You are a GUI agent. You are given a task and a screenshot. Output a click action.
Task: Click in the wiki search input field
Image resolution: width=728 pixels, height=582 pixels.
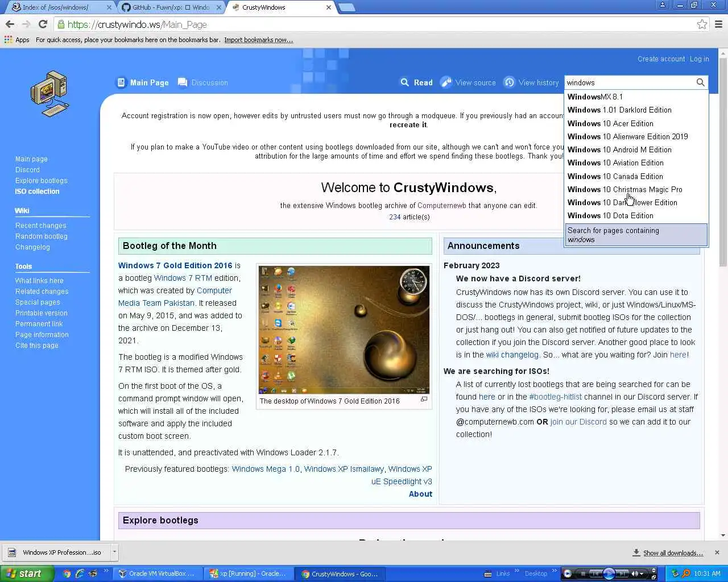pos(630,82)
